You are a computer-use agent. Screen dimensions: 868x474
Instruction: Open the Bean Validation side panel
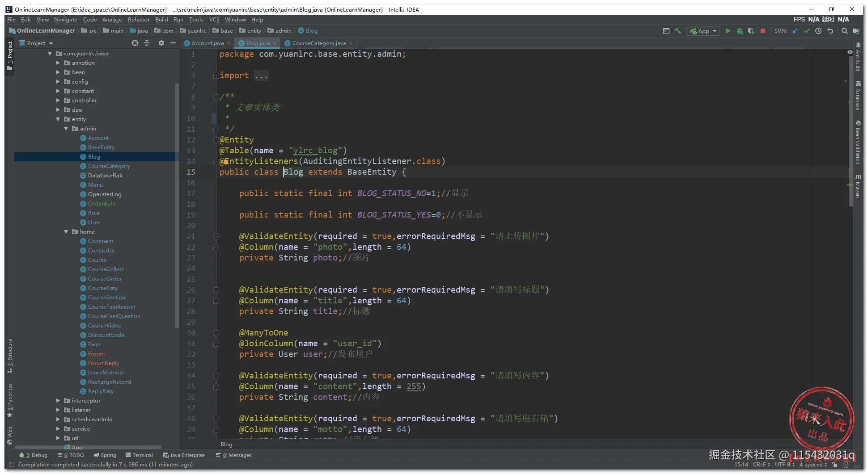pyautogui.click(x=858, y=142)
